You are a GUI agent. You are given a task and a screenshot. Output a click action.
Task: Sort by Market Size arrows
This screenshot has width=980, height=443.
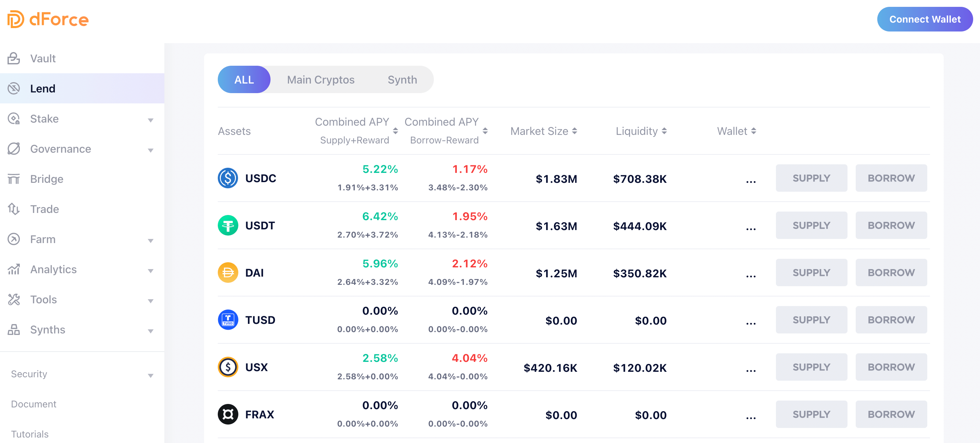point(575,131)
